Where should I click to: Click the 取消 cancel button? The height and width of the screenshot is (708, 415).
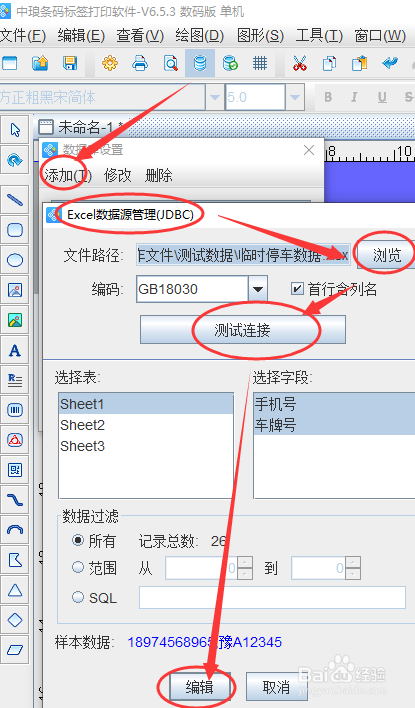[276, 687]
